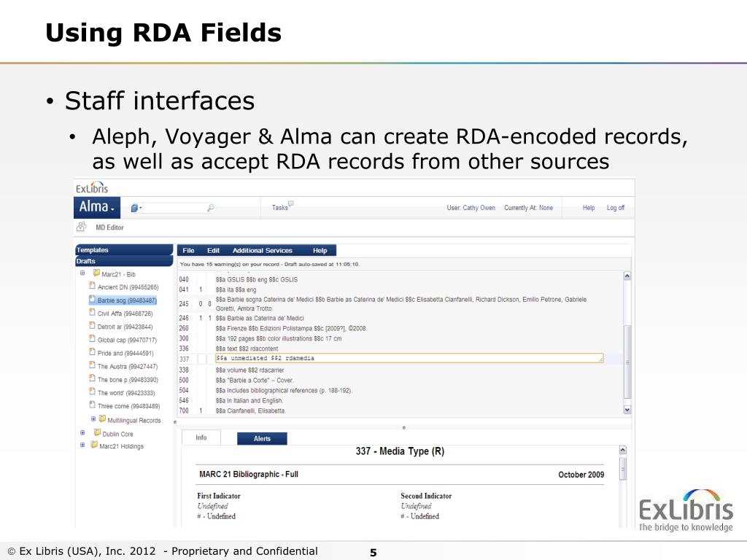Open the File menu in MD Editor
Screen dimensions: 747x560
(188, 251)
